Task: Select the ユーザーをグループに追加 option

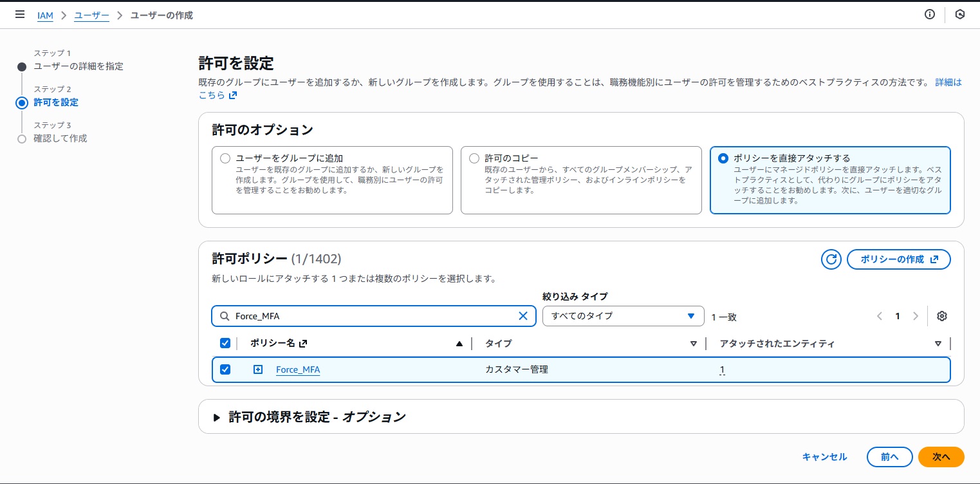Action: click(225, 158)
